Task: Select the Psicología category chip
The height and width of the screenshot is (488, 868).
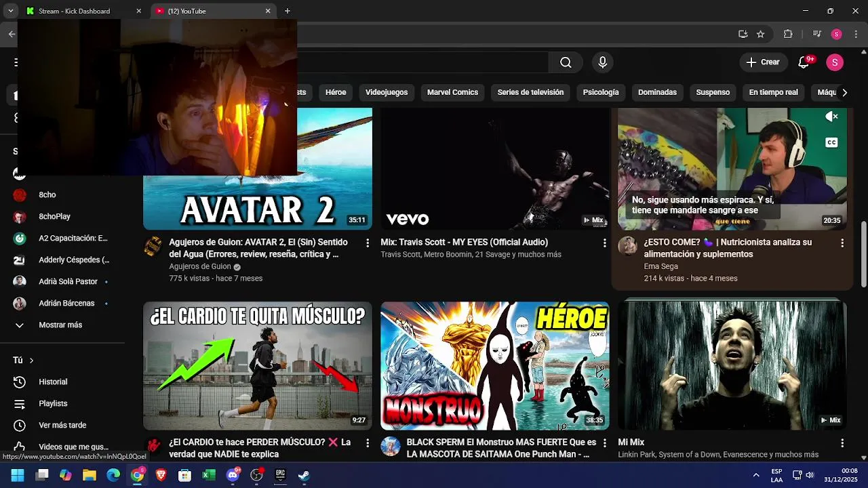Action: [601, 92]
